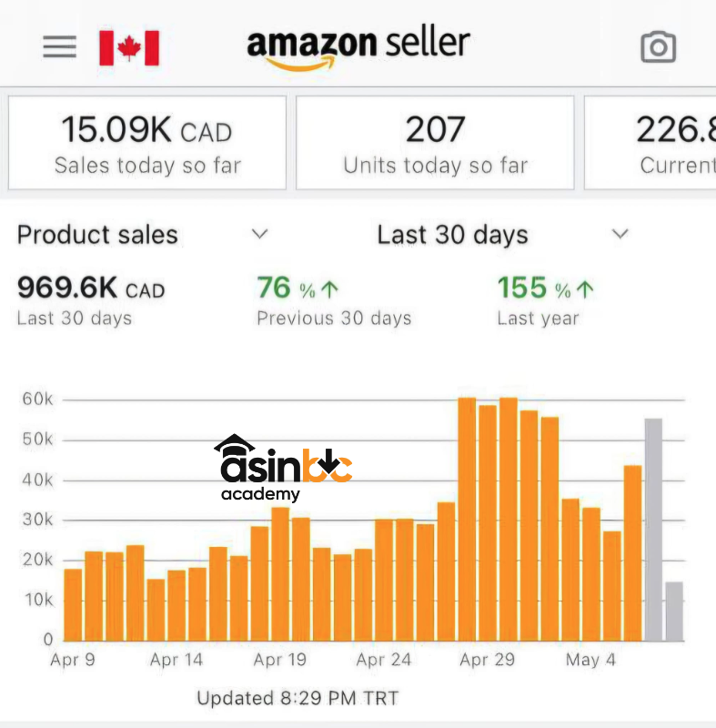Screen dimensions: 716x728
Task: Select the taller gray bar in chart
Action: [x=653, y=529]
